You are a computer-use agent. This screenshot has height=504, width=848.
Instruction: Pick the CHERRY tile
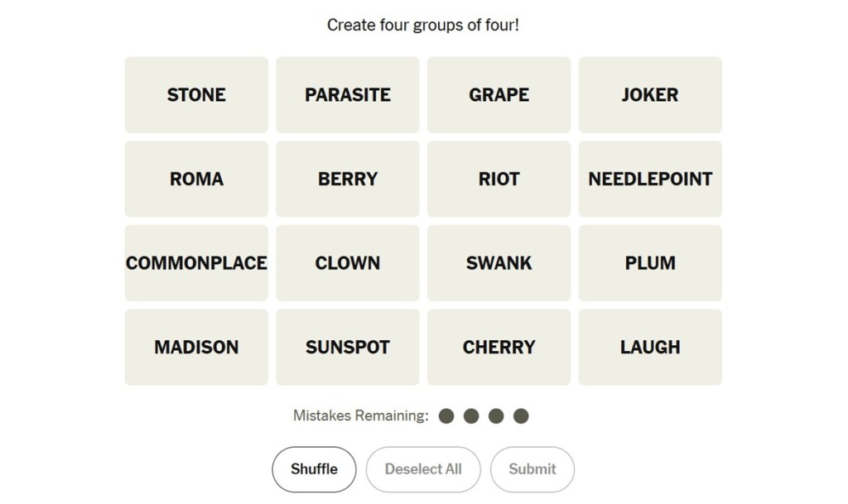(x=499, y=348)
